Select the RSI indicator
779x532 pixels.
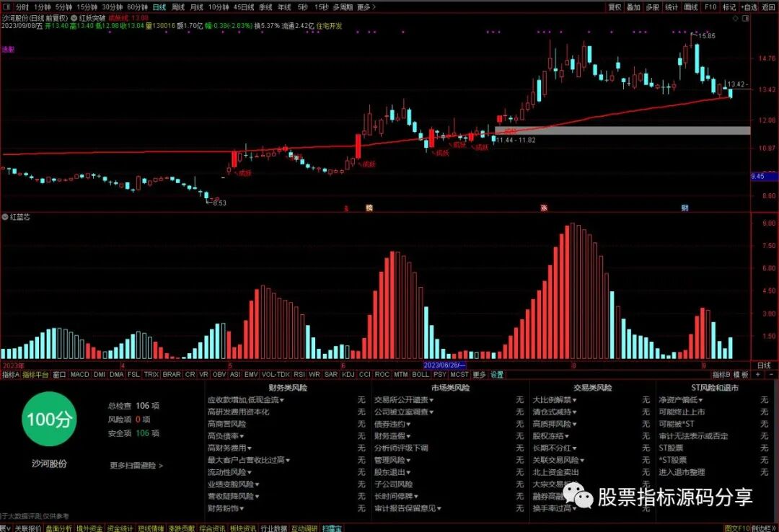tap(299, 375)
